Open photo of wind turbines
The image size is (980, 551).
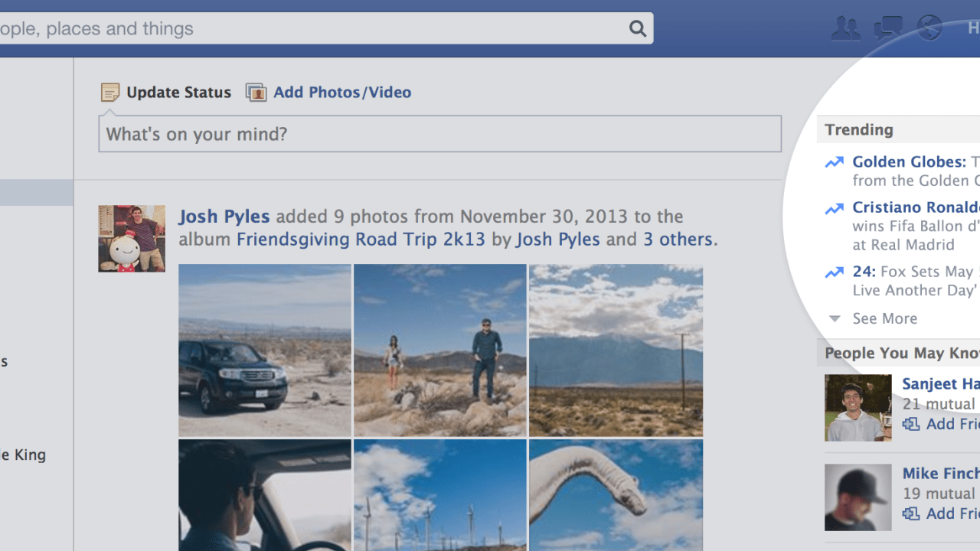[x=440, y=495]
